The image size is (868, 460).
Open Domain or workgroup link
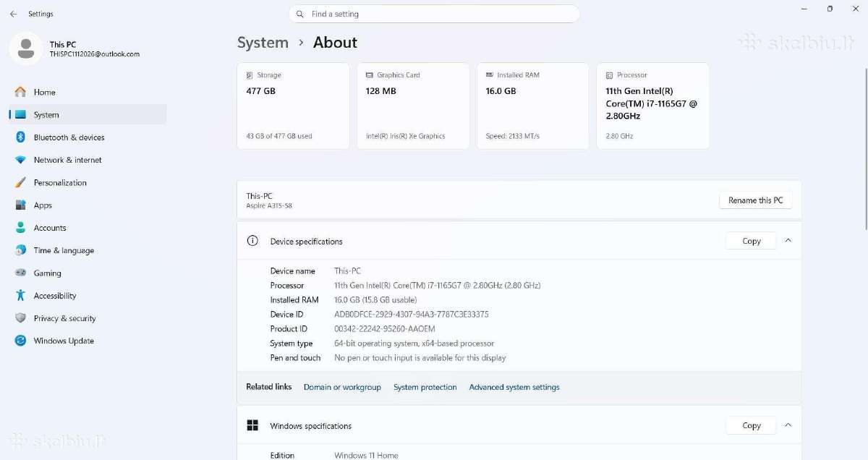coord(342,387)
